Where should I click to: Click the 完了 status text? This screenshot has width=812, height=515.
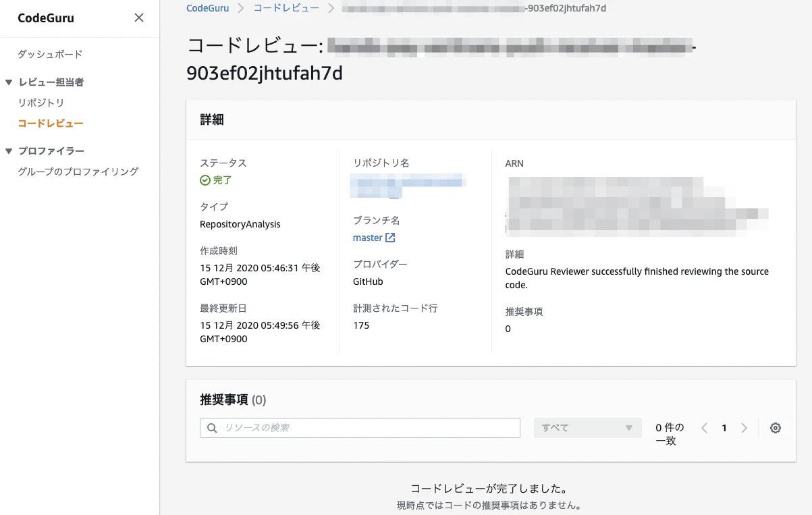click(x=223, y=180)
